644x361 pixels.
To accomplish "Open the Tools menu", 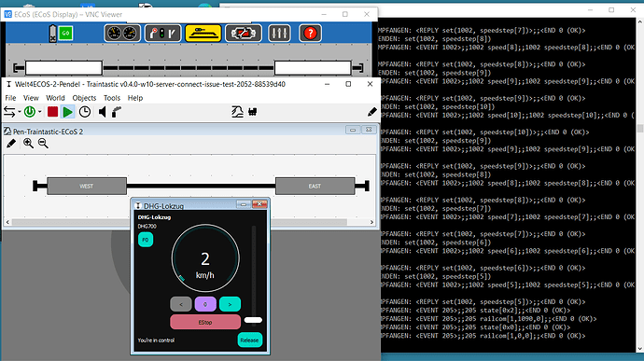I will [112, 98].
